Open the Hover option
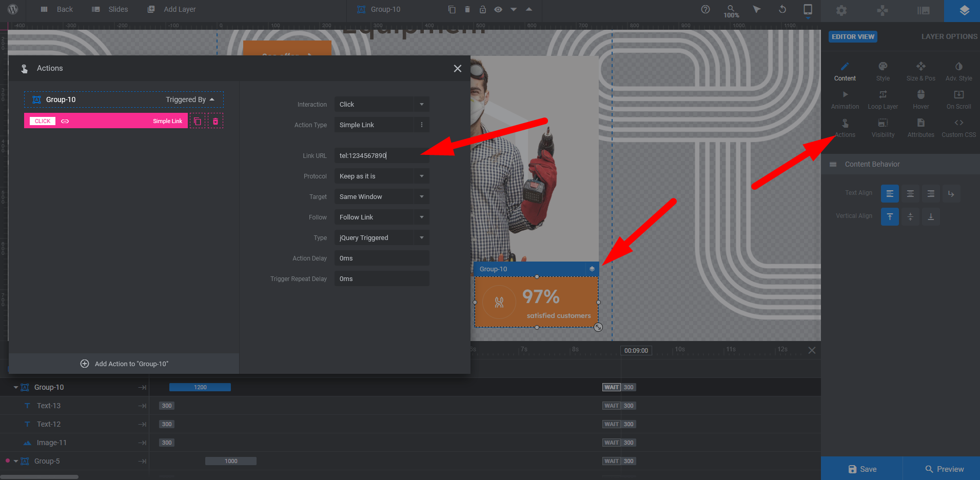Screen dimensions: 980x480 [x=921, y=100]
